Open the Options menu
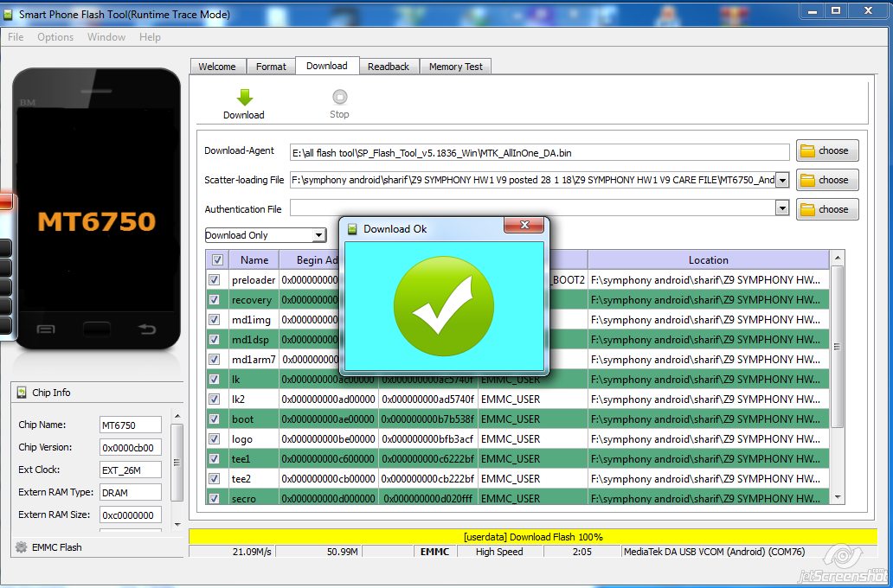Image resolution: width=893 pixels, height=588 pixels. point(55,37)
